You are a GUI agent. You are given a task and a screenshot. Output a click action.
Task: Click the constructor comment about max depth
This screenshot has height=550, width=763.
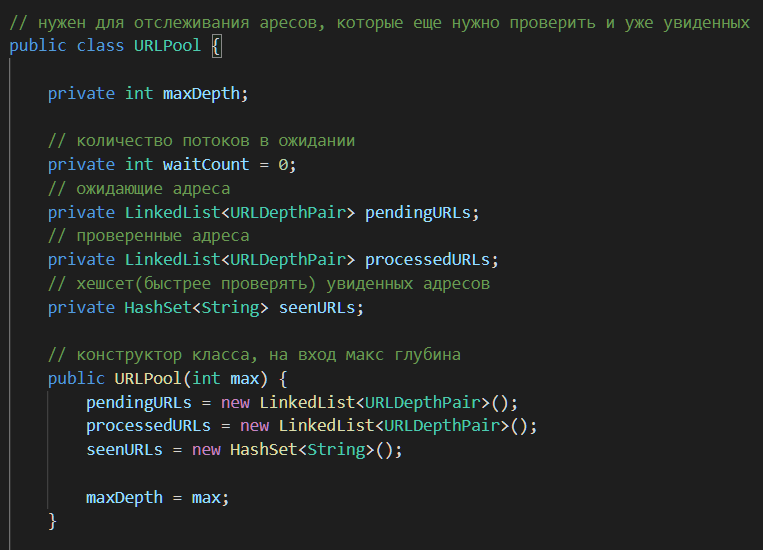(254, 355)
